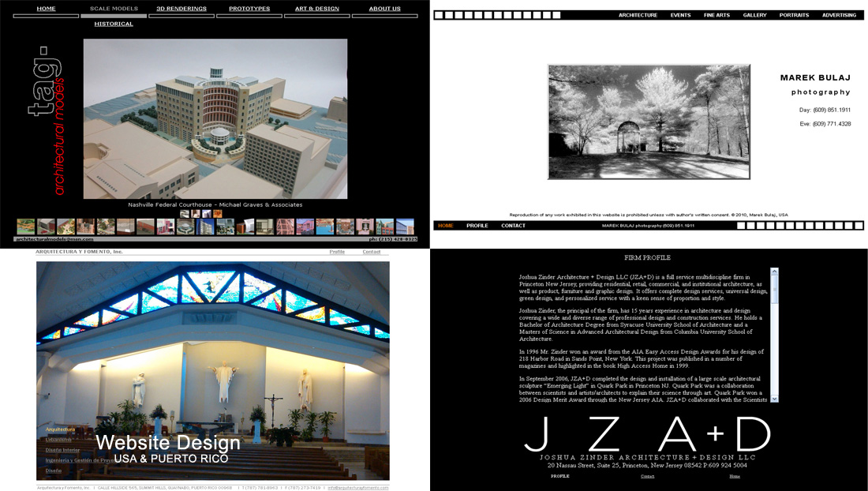Click the PROTOTYPES navigation item
The image size is (868, 491).
point(248,7)
